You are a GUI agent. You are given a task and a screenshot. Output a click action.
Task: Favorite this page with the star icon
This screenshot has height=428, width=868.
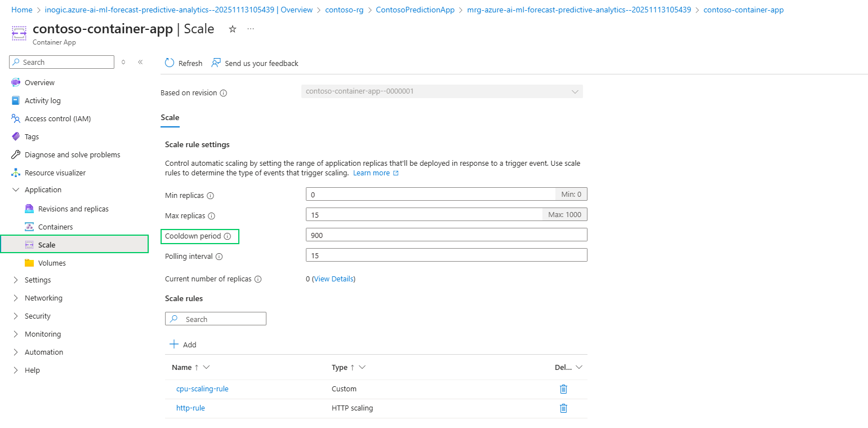[x=233, y=29]
